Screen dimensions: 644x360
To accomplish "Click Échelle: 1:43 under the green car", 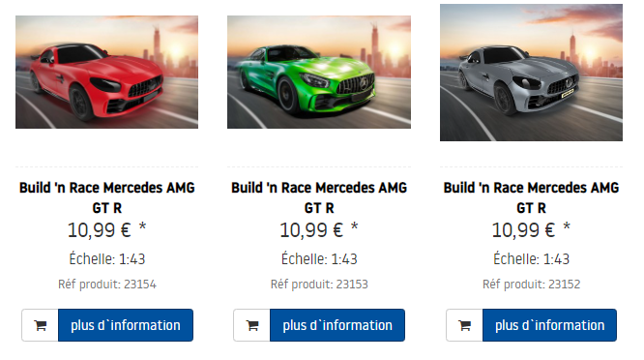I will click(x=319, y=259).
